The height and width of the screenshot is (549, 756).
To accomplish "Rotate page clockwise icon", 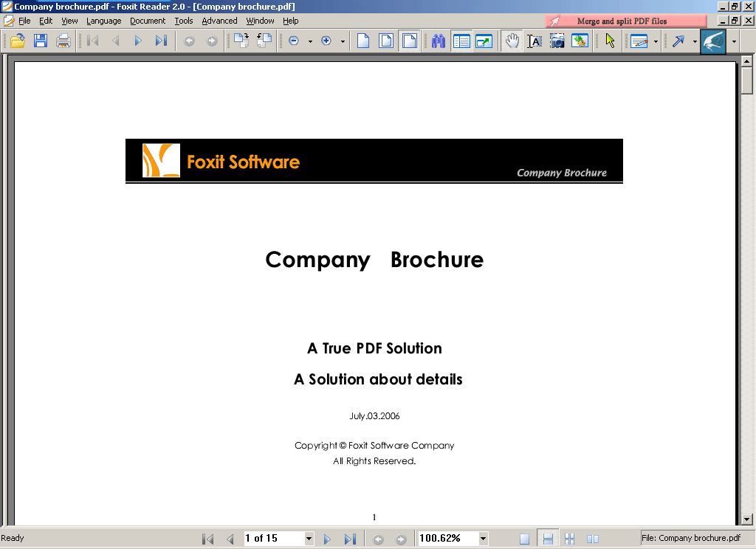I will pos(241,41).
